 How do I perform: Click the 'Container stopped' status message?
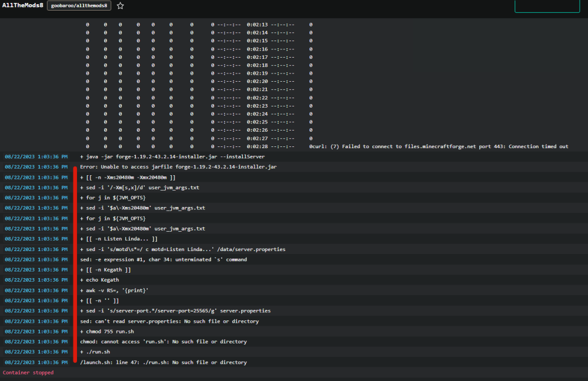click(28, 372)
